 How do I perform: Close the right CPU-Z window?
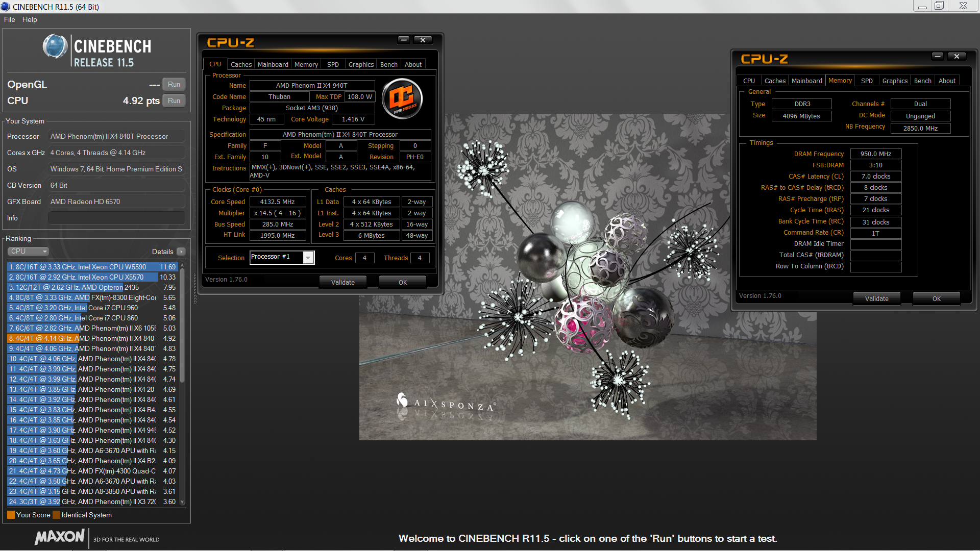coord(957,56)
